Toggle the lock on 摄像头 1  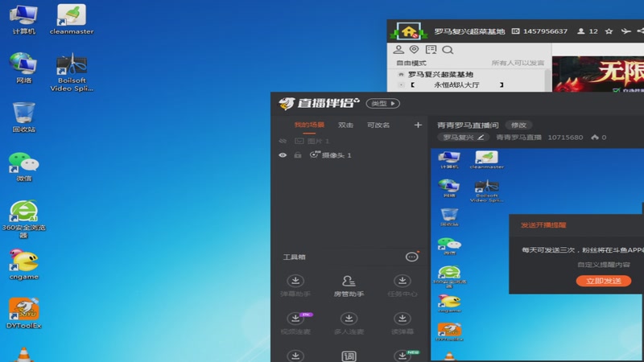click(298, 155)
